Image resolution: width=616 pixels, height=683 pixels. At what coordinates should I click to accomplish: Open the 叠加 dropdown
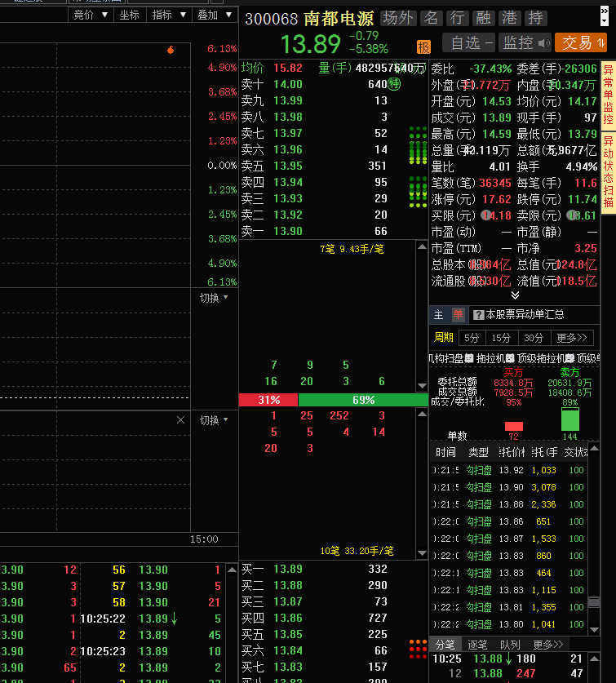coord(215,15)
